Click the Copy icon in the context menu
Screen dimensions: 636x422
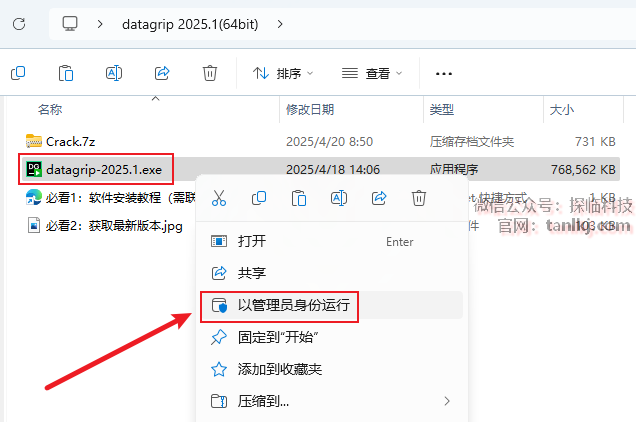[x=259, y=198]
